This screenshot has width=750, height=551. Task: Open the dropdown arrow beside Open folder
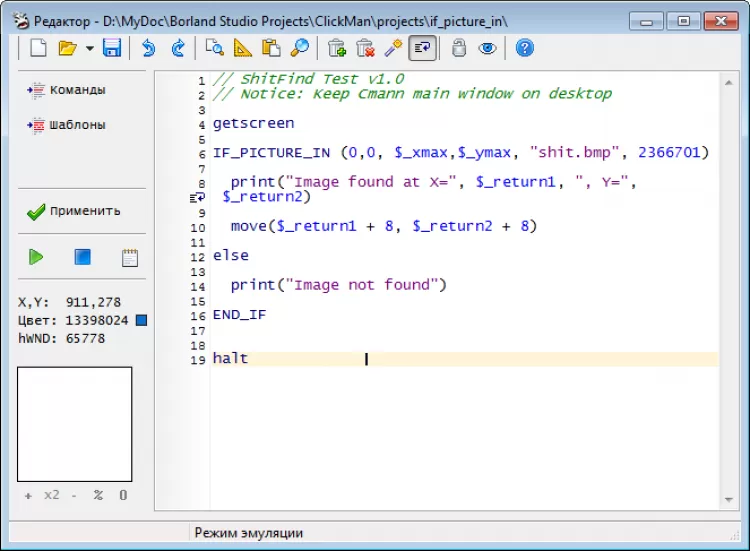click(89, 48)
